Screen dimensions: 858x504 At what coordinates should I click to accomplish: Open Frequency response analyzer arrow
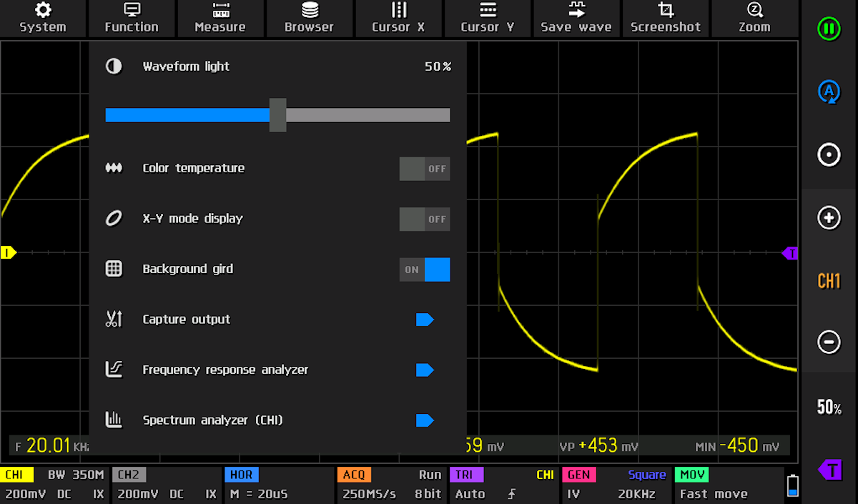(425, 370)
